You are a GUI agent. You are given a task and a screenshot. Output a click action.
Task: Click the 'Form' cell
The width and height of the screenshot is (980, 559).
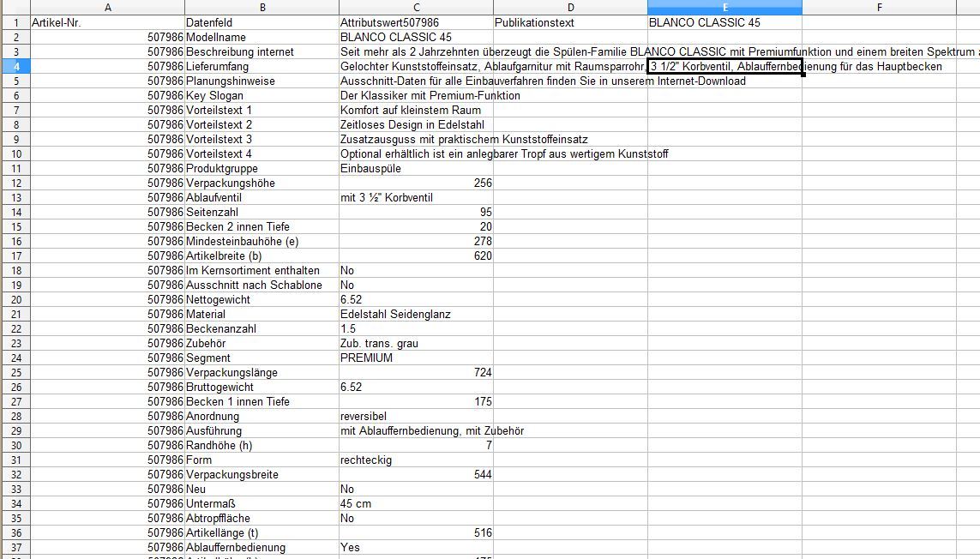tap(262, 460)
